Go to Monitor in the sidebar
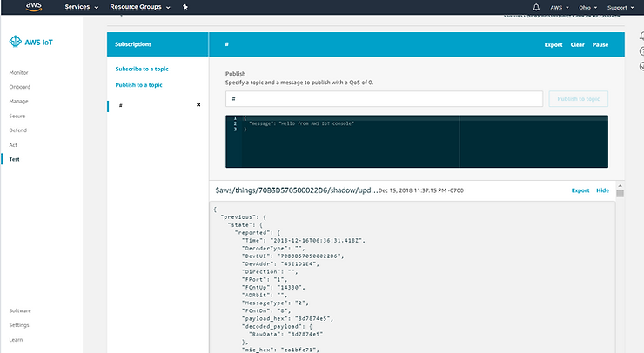The height and width of the screenshot is (353, 644). point(19,73)
